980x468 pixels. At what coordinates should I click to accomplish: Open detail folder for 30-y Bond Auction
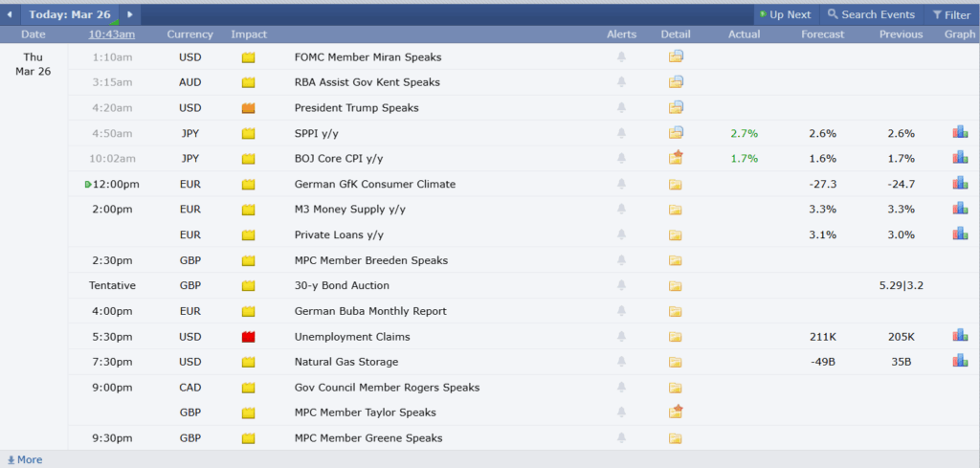tap(676, 286)
